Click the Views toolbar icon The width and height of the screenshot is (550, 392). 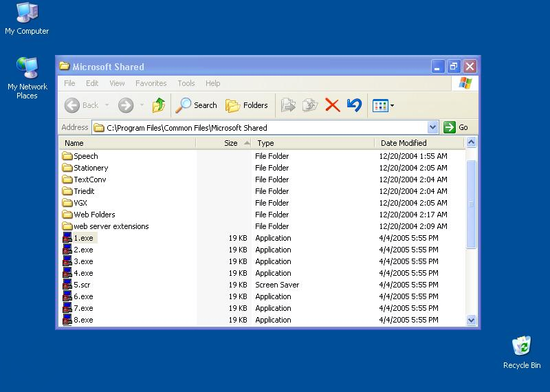point(380,106)
